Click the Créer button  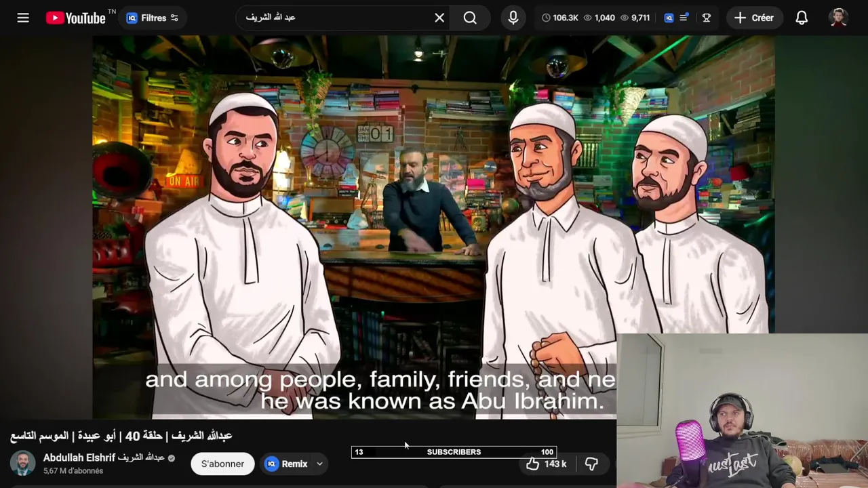pyautogui.click(x=754, y=18)
